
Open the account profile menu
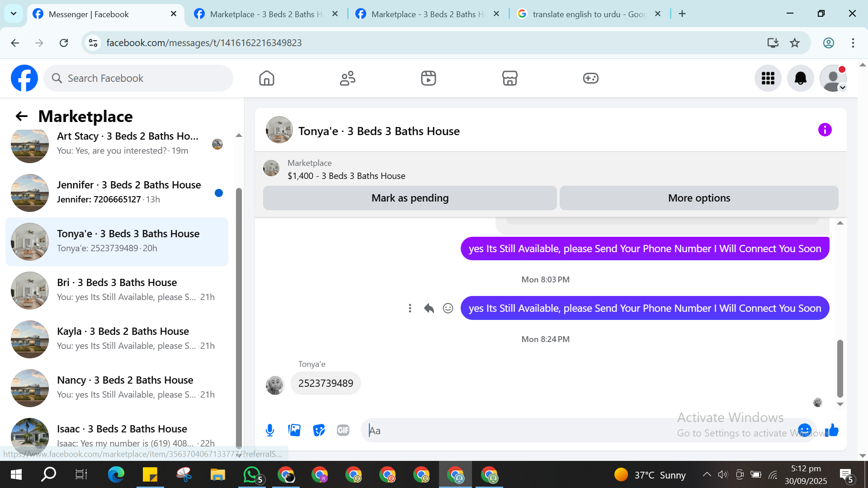point(833,78)
